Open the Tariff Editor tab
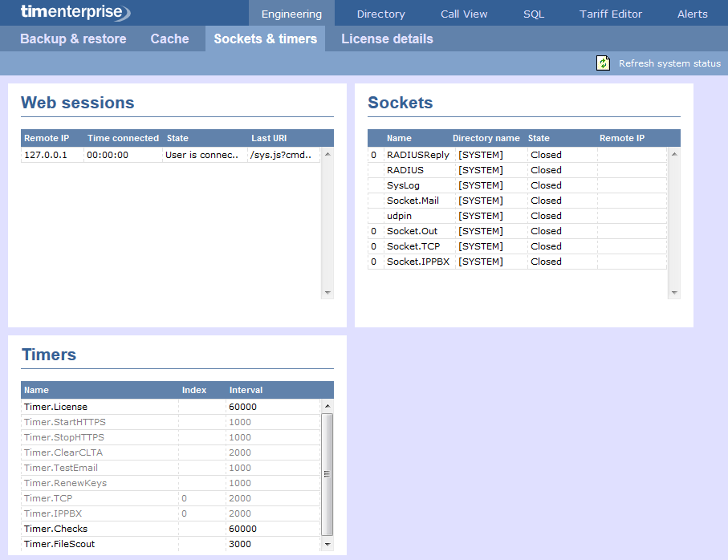Image resolution: width=728 pixels, height=560 pixels. pyautogui.click(x=611, y=14)
